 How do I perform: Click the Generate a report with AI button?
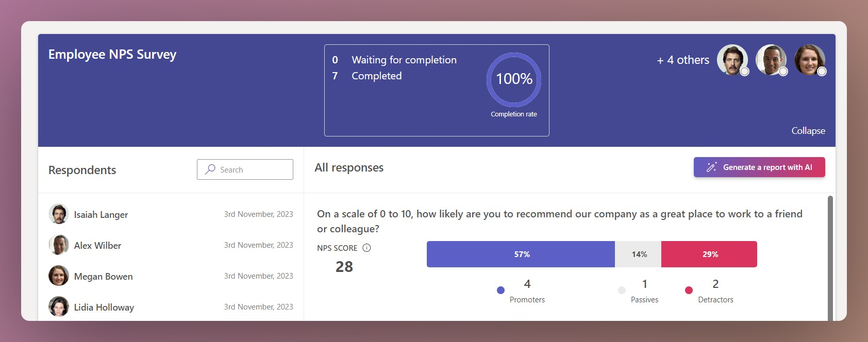[759, 167]
